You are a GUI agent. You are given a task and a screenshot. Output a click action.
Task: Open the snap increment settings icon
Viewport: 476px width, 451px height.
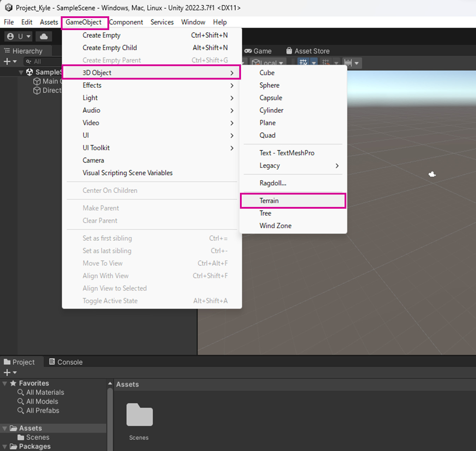348,63
